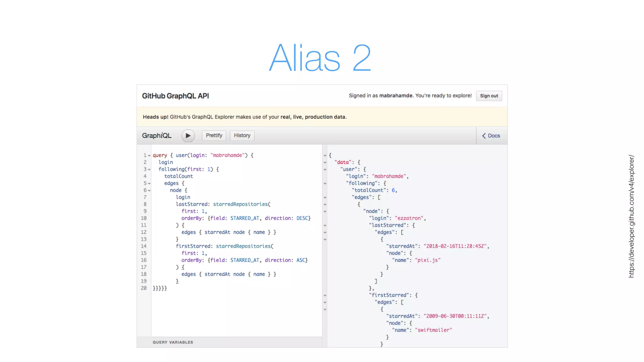Viewport: 644px width, 362px height.
Task: Click totalCount on query line 4
Action: [179, 176]
